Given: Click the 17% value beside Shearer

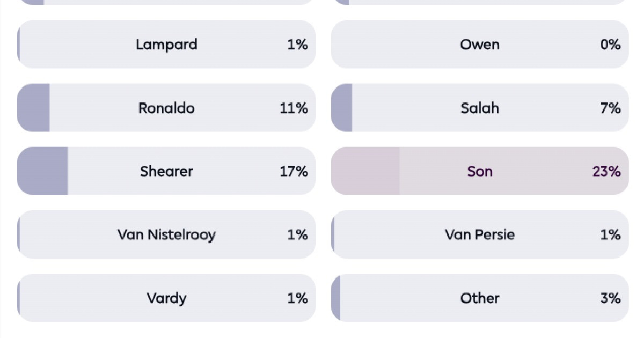Looking at the screenshot, I should (294, 171).
